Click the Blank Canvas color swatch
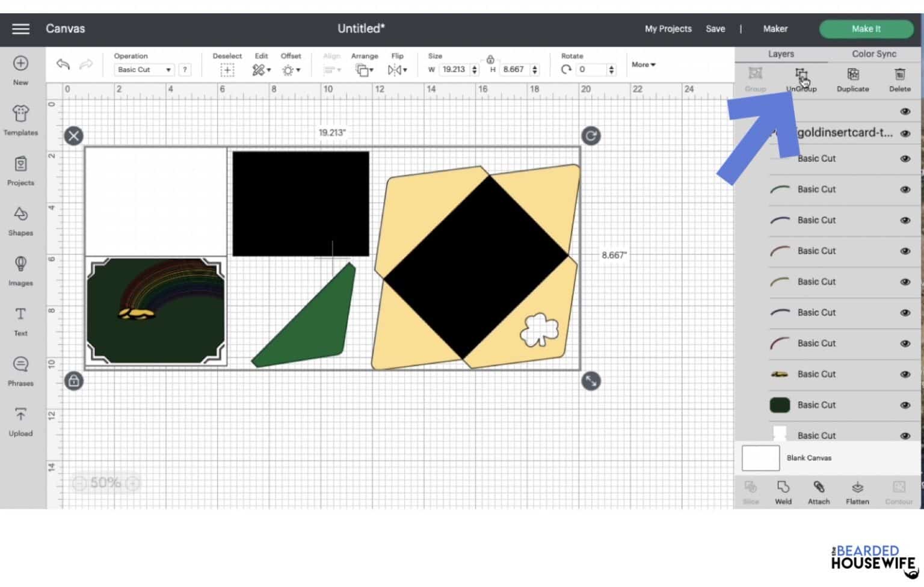Screen dimensions: 924x587 click(760, 458)
